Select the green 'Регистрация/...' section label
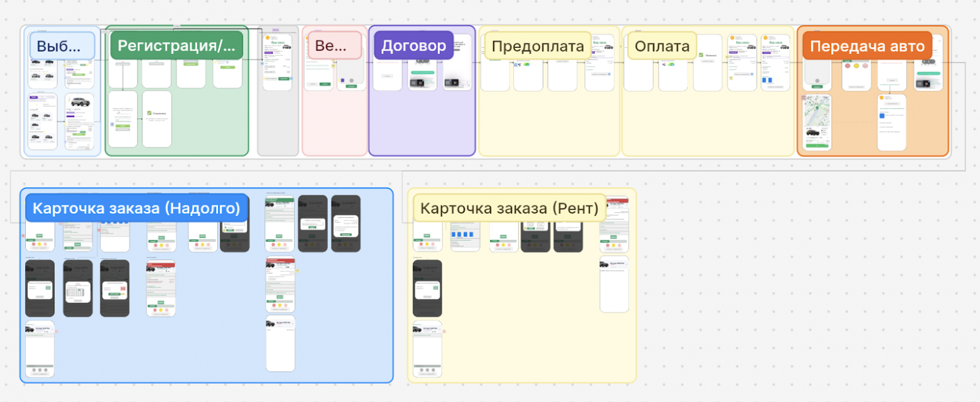Viewport: 980px width, 402px height. (177, 46)
